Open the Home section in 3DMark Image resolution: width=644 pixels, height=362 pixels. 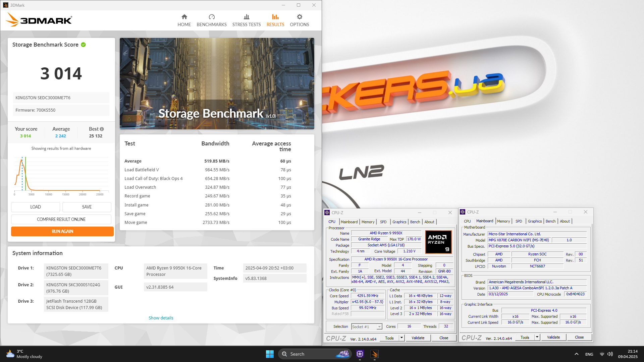tap(184, 20)
